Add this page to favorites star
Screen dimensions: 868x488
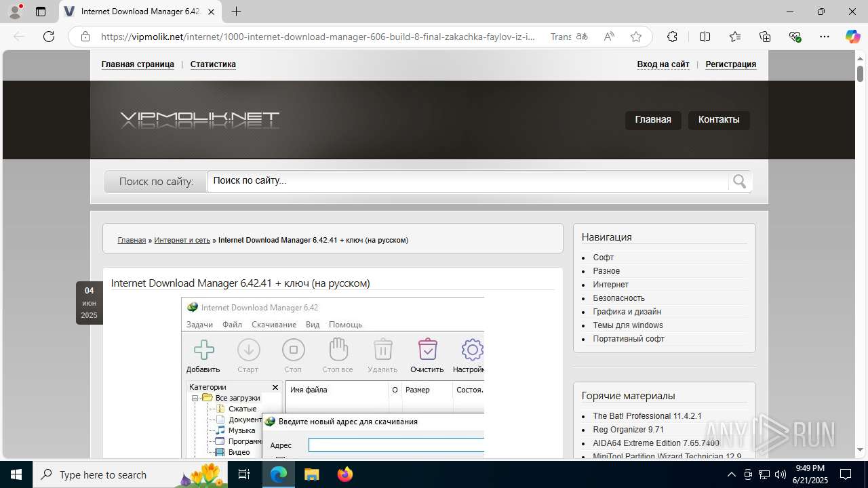[x=636, y=37]
